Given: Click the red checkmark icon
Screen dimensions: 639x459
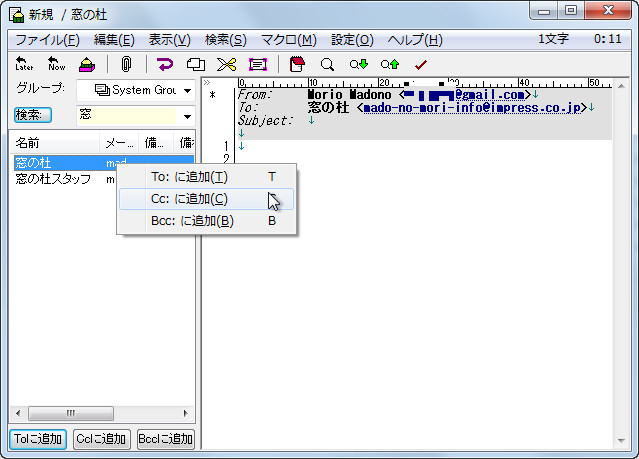Looking at the screenshot, I should pyautogui.click(x=421, y=64).
